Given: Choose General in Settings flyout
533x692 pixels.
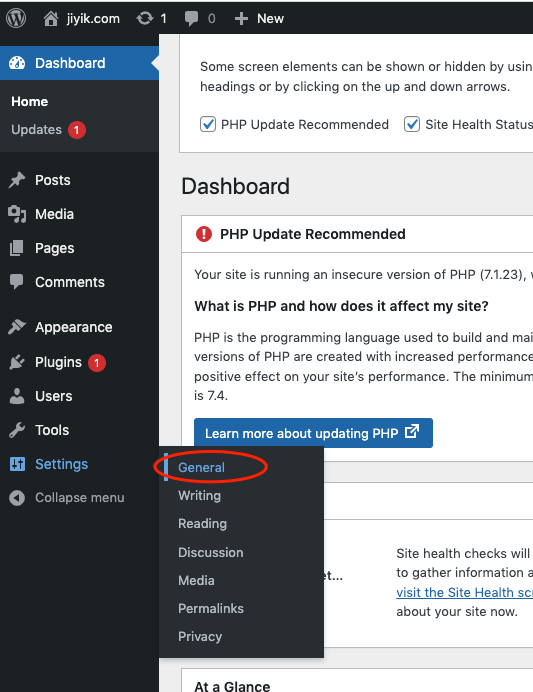Looking at the screenshot, I should click(201, 467).
